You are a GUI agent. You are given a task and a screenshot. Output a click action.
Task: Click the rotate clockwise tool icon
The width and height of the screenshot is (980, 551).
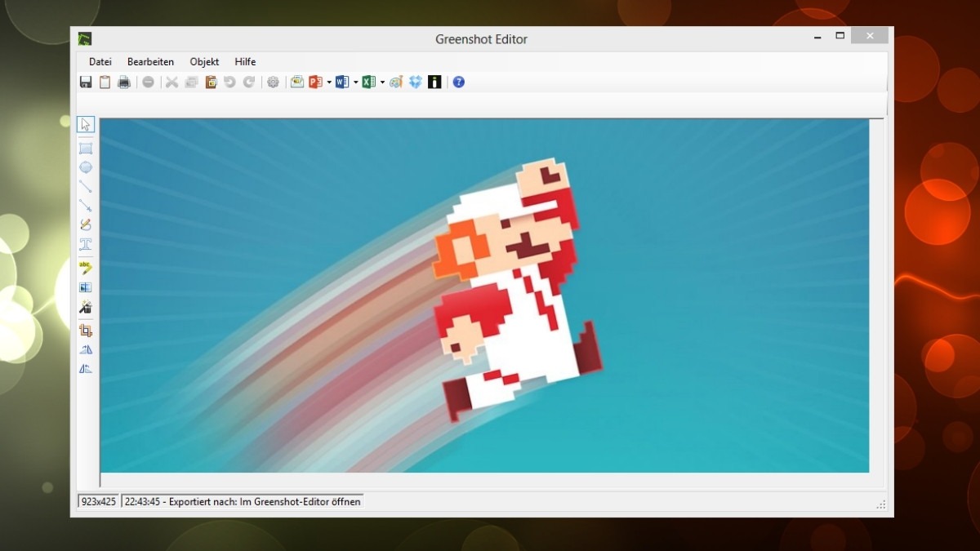(86, 349)
